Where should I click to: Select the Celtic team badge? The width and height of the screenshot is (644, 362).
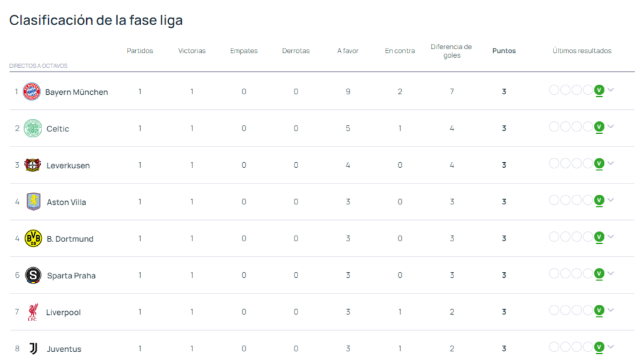[x=31, y=128]
